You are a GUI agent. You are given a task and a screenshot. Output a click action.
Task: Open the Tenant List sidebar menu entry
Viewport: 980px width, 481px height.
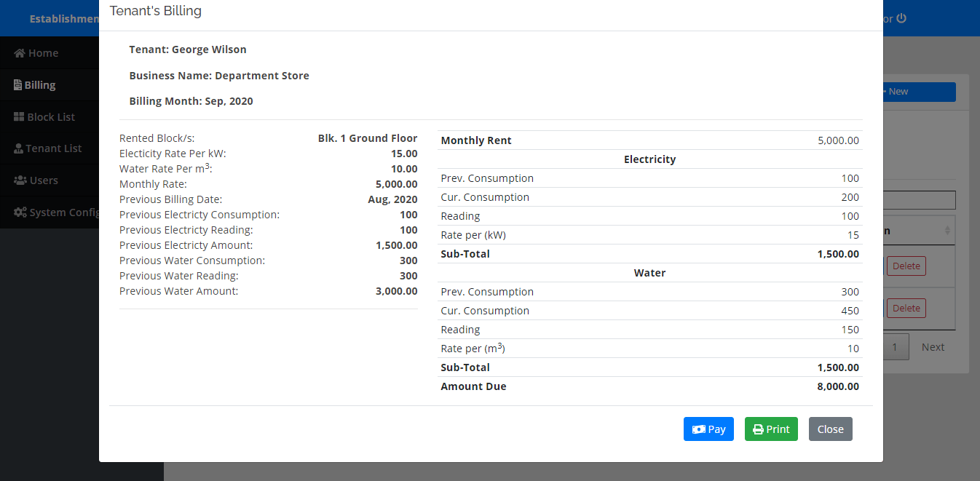[55, 148]
